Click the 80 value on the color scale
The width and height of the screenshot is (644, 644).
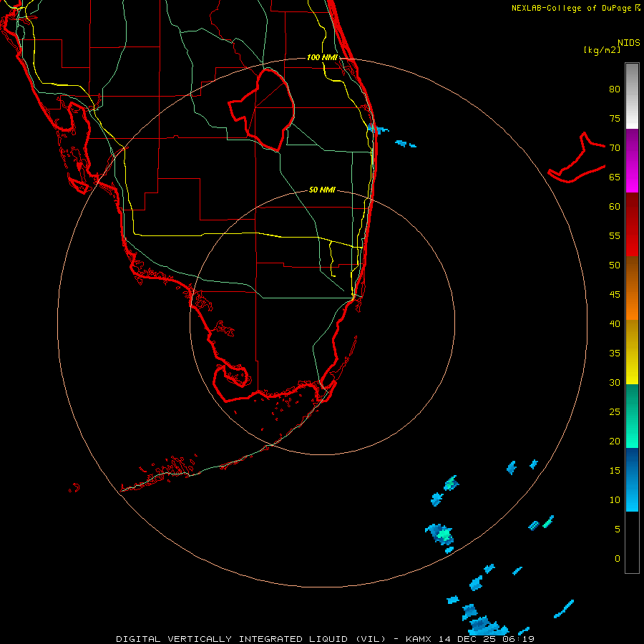point(615,89)
